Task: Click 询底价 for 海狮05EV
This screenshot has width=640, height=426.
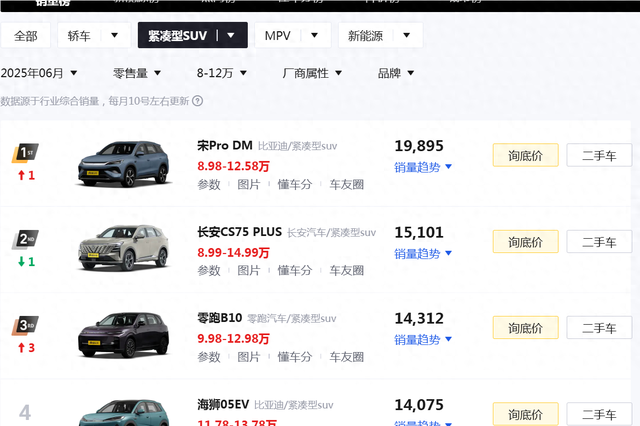Action: (x=525, y=414)
